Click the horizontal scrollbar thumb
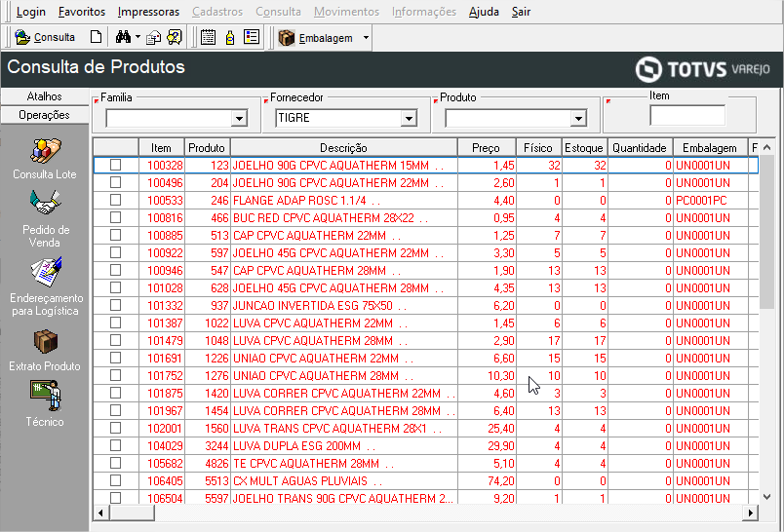This screenshot has width=784, height=532. click(x=132, y=513)
